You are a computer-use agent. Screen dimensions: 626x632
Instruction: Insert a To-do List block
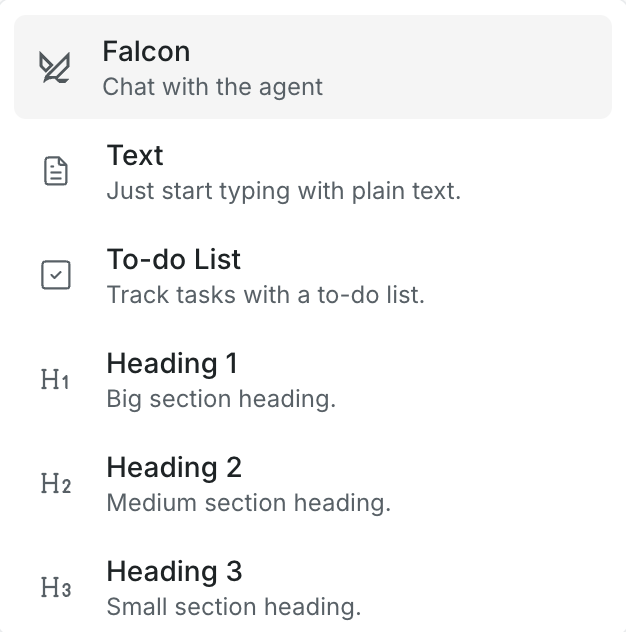[174, 260]
